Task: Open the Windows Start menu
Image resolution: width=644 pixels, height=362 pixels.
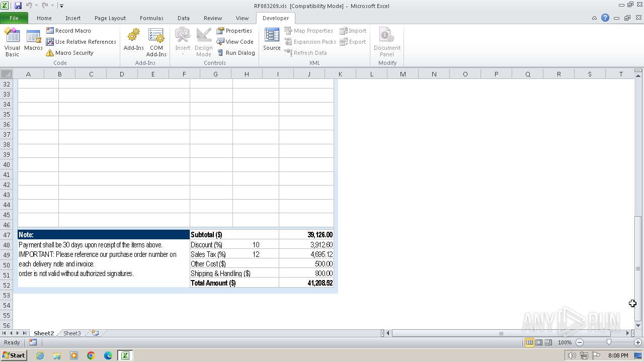Action: 14,355
